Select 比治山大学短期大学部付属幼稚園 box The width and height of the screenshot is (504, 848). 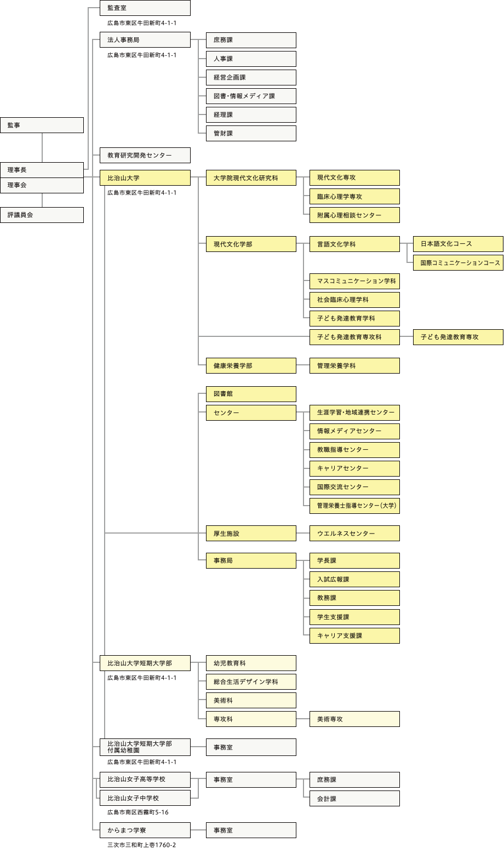[x=145, y=747]
